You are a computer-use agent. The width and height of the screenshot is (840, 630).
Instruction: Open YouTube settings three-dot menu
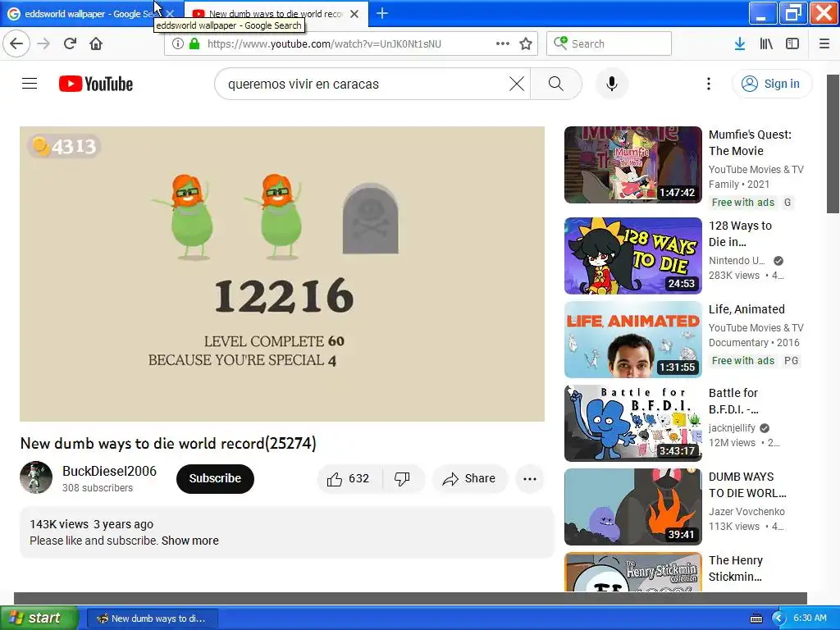[x=709, y=84]
